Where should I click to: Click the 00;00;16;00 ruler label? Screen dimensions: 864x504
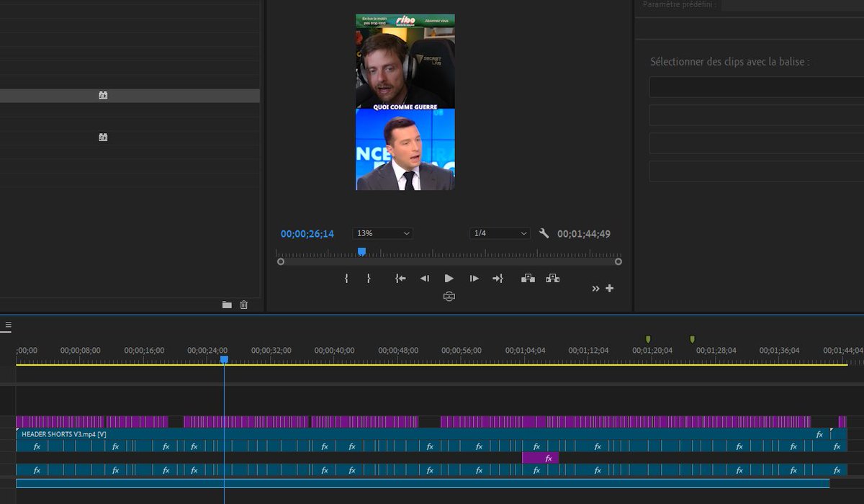(144, 351)
